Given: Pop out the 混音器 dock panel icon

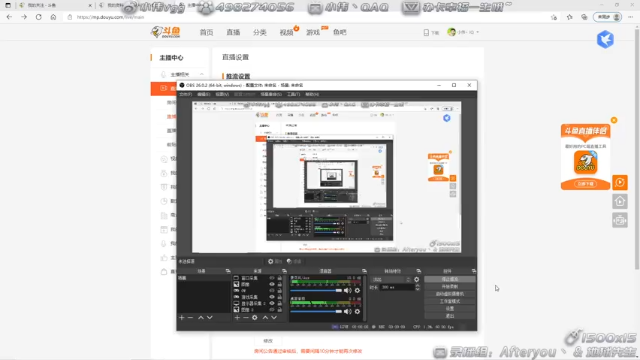Looking at the screenshot, I should [364, 271].
